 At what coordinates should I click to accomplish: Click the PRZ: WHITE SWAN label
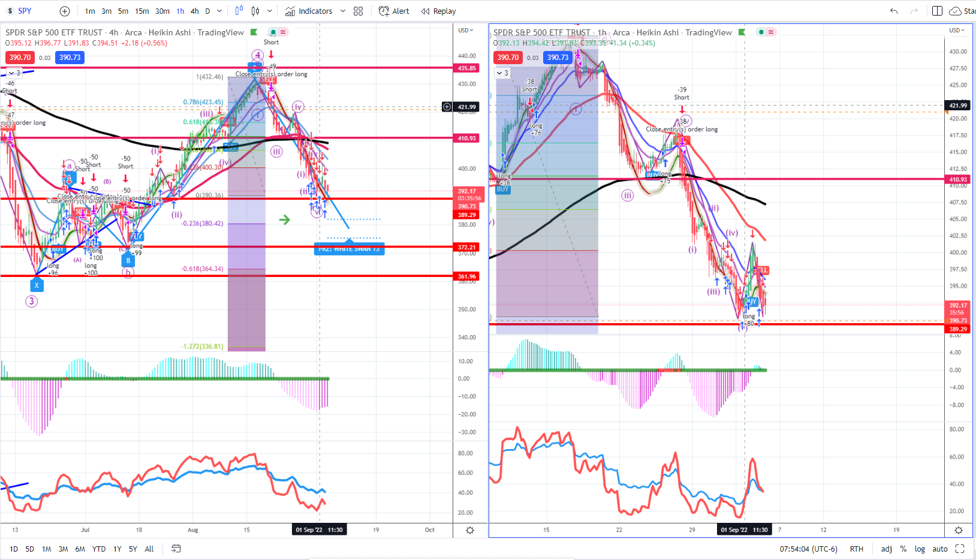[349, 249]
